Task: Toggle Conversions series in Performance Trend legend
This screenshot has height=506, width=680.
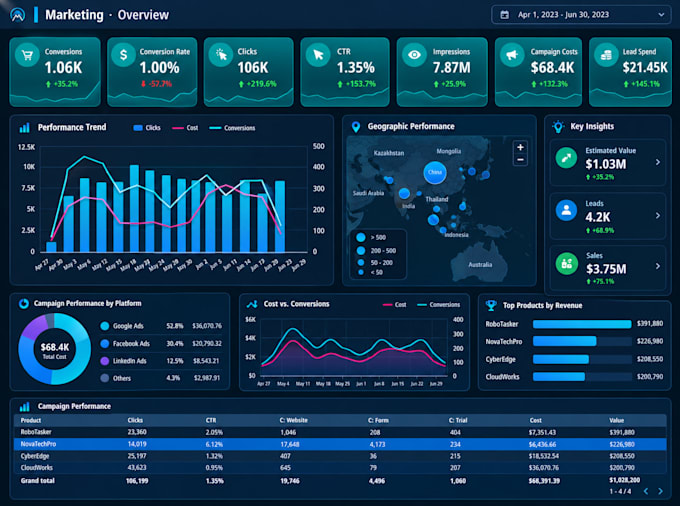Action: [x=232, y=128]
